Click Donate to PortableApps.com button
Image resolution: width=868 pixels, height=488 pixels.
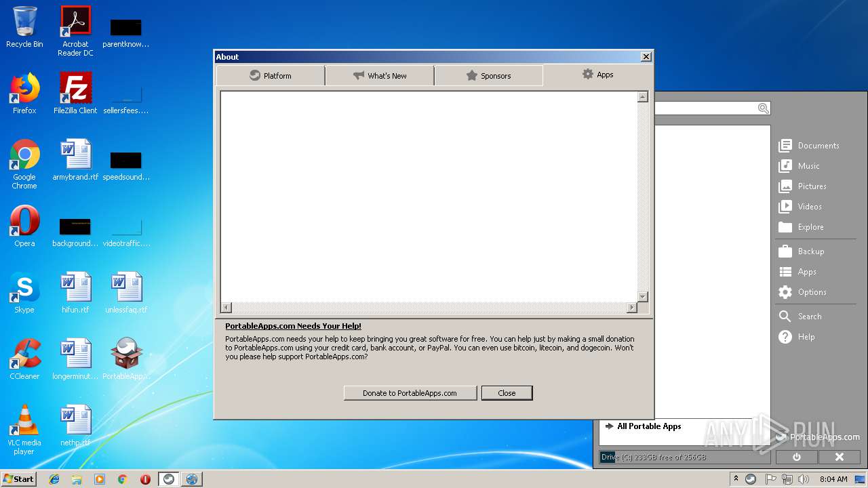(x=410, y=393)
